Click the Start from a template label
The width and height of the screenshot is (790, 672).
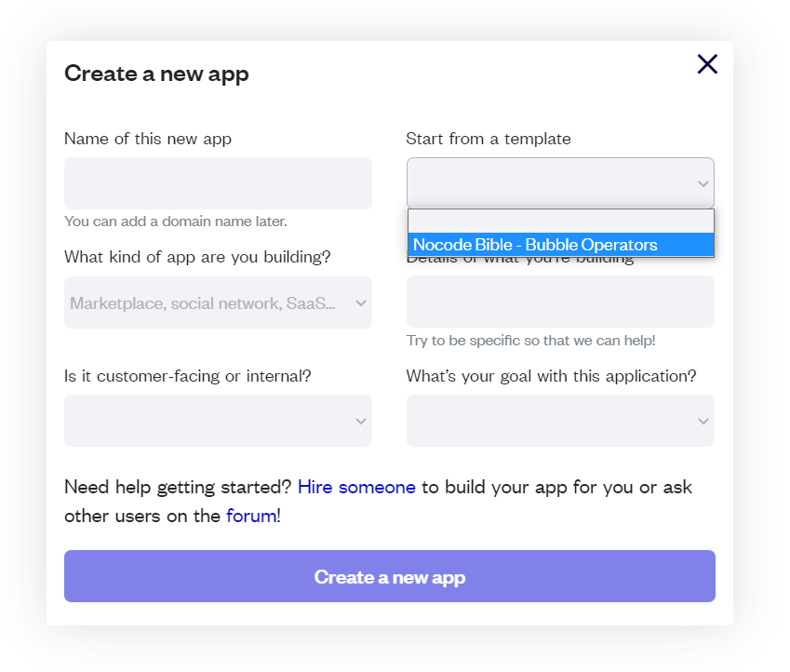(x=489, y=139)
